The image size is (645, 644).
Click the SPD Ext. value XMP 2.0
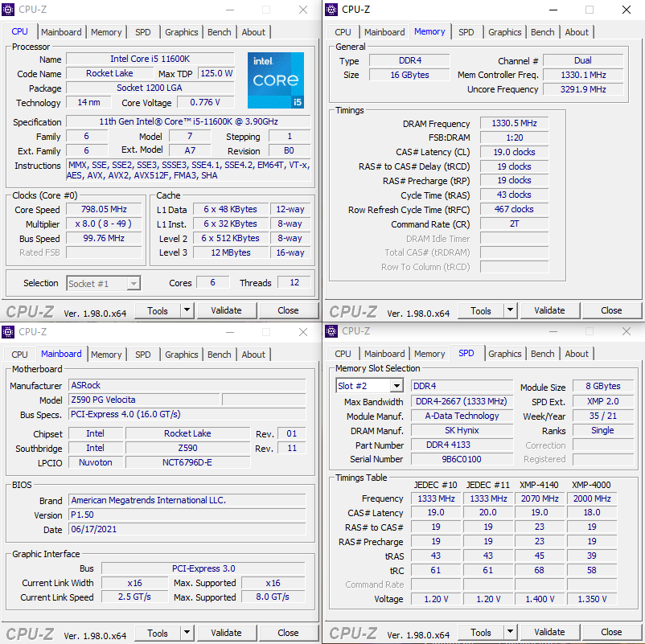(x=603, y=401)
